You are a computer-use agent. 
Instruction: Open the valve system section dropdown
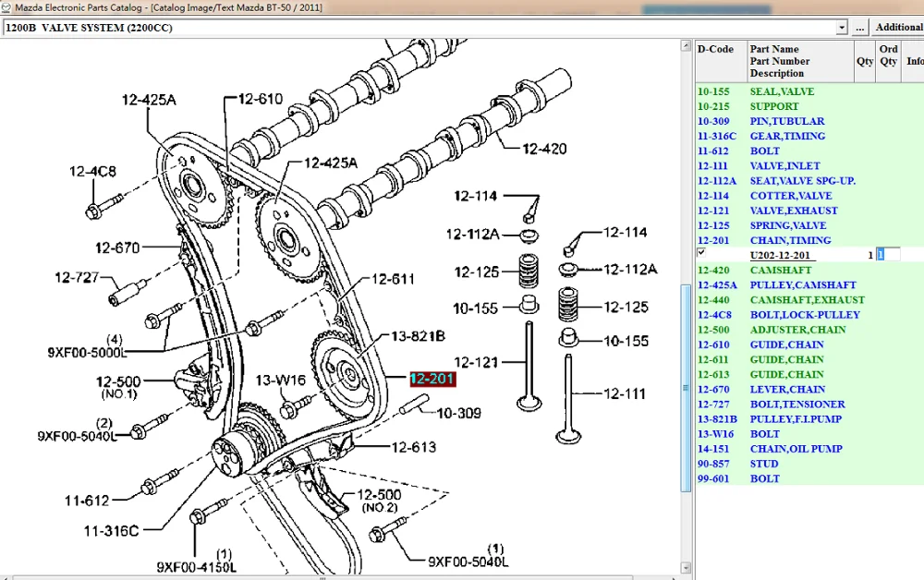(x=843, y=27)
